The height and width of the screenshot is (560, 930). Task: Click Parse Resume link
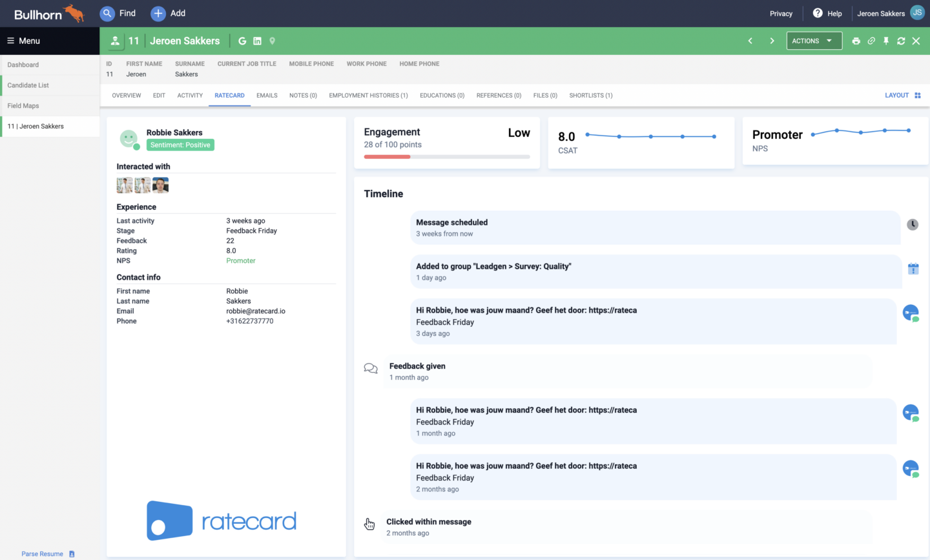point(42,554)
